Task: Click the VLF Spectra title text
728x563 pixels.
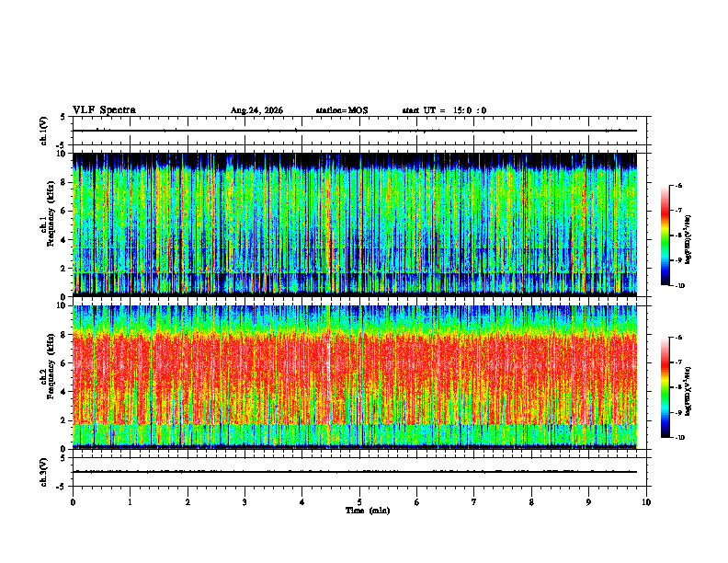Action: (104, 110)
